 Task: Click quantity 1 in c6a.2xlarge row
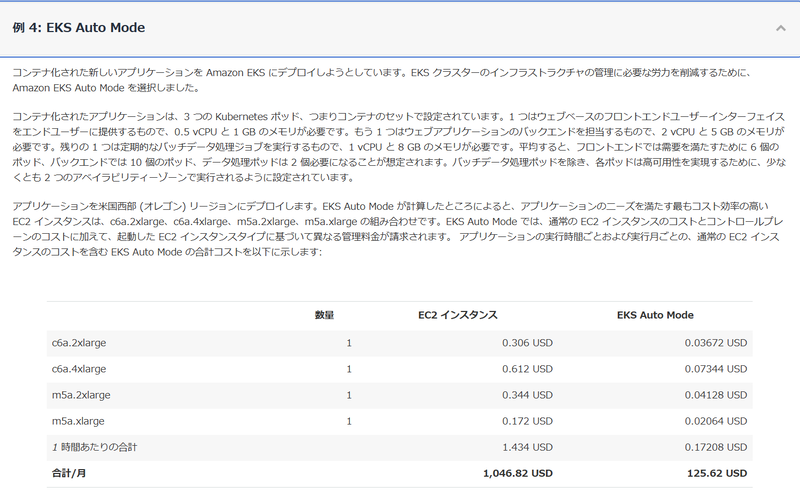pyautogui.click(x=349, y=343)
